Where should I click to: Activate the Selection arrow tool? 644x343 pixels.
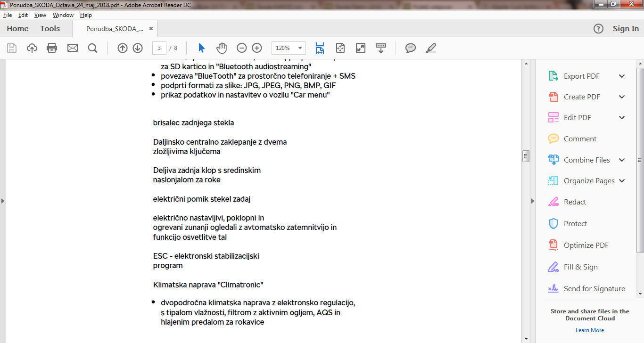point(202,48)
